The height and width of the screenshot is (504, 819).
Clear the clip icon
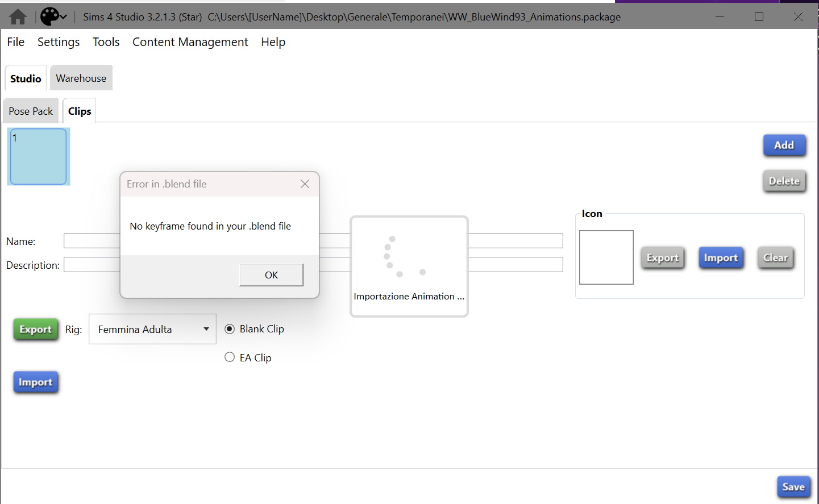(x=776, y=258)
